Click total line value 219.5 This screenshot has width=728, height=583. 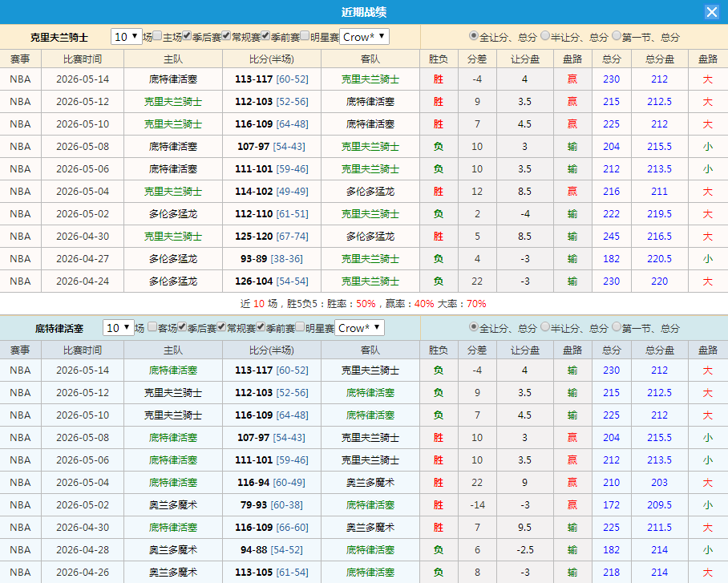pos(659,214)
